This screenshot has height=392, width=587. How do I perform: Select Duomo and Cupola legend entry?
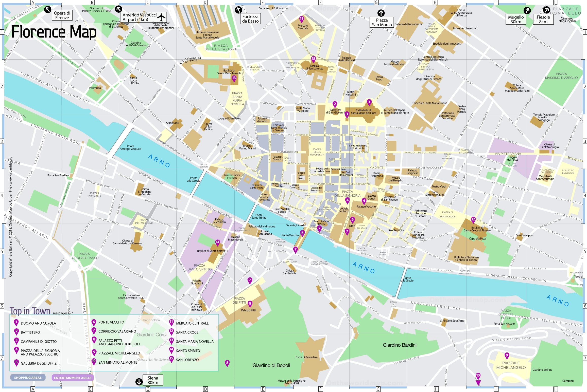click(38, 323)
